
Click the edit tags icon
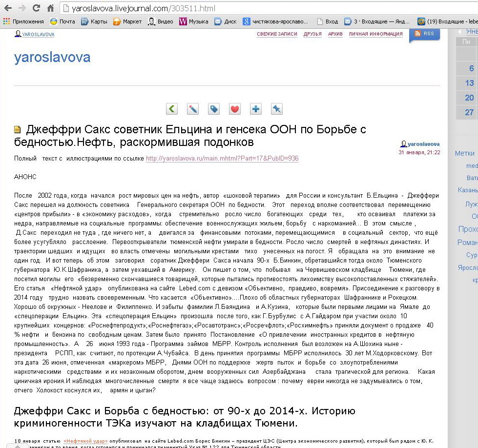pyautogui.click(x=214, y=109)
